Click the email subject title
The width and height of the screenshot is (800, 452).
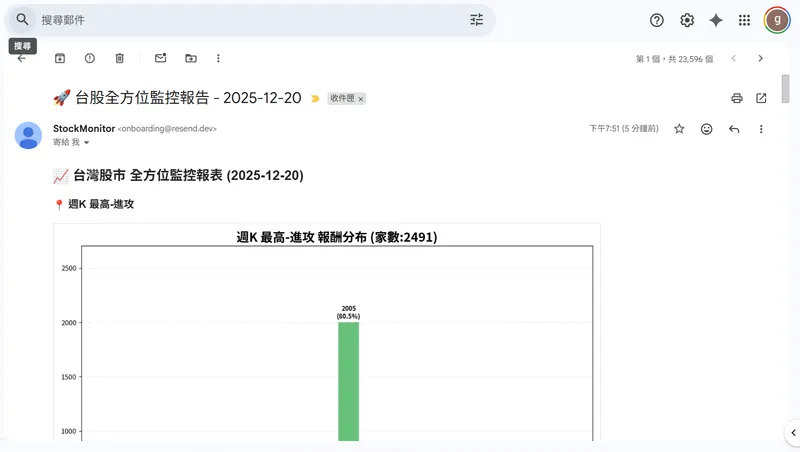point(178,97)
